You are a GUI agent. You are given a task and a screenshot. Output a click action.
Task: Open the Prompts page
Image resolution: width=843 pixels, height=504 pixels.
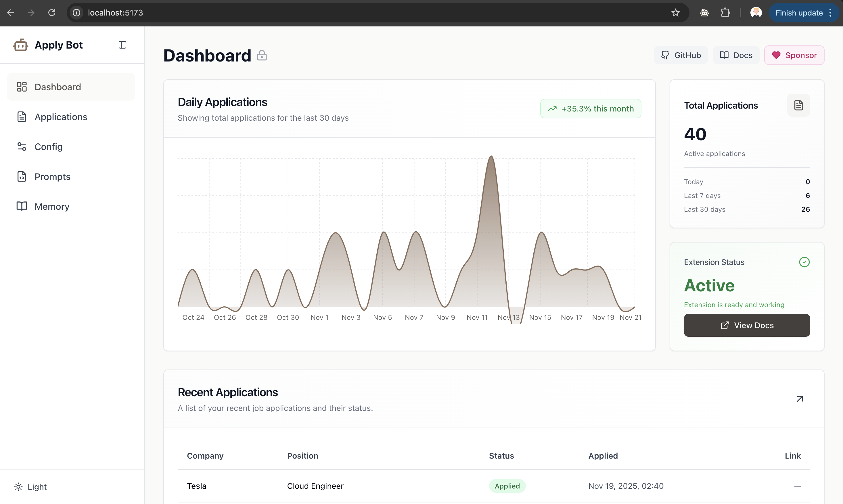pos(52,177)
